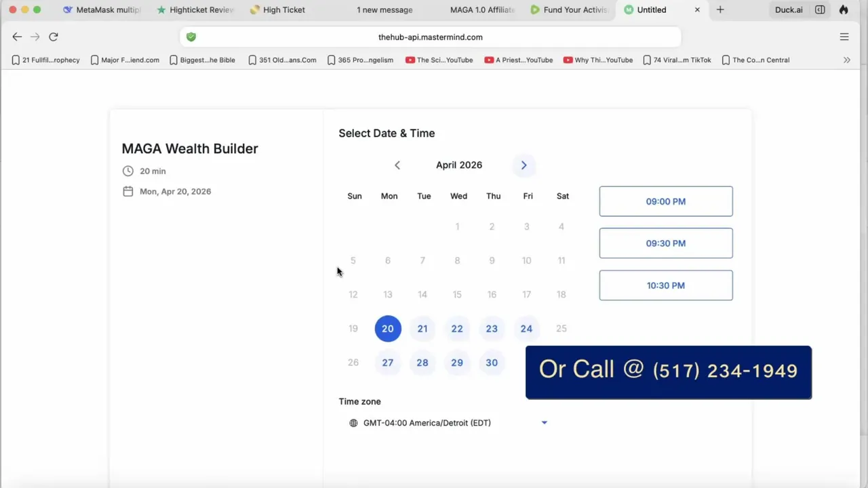
Task: Open a new tab with plus button
Action: [720, 9]
